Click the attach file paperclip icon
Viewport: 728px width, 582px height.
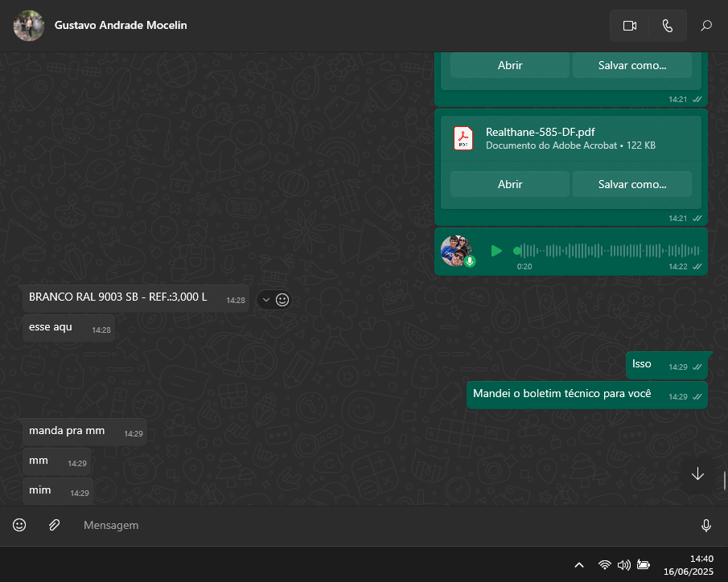54,525
